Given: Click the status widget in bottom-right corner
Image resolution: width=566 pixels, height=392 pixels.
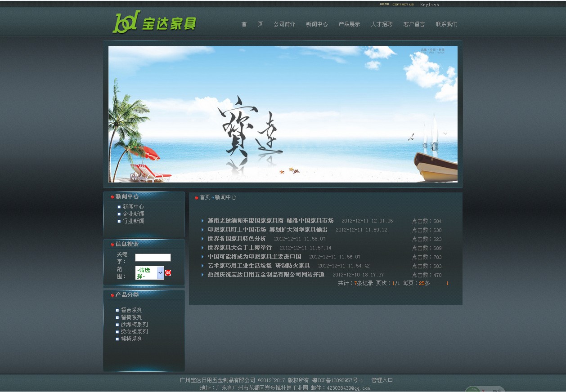Looking at the screenshot, I should [485, 389].
